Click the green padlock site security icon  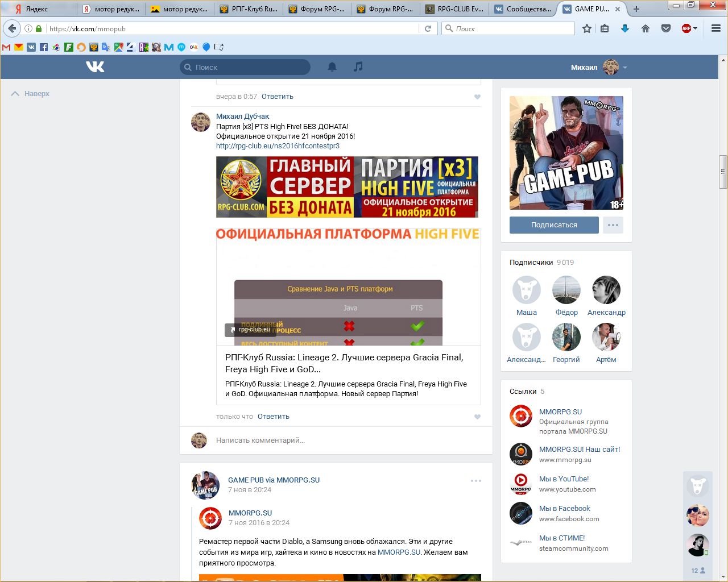click(39, 28)
